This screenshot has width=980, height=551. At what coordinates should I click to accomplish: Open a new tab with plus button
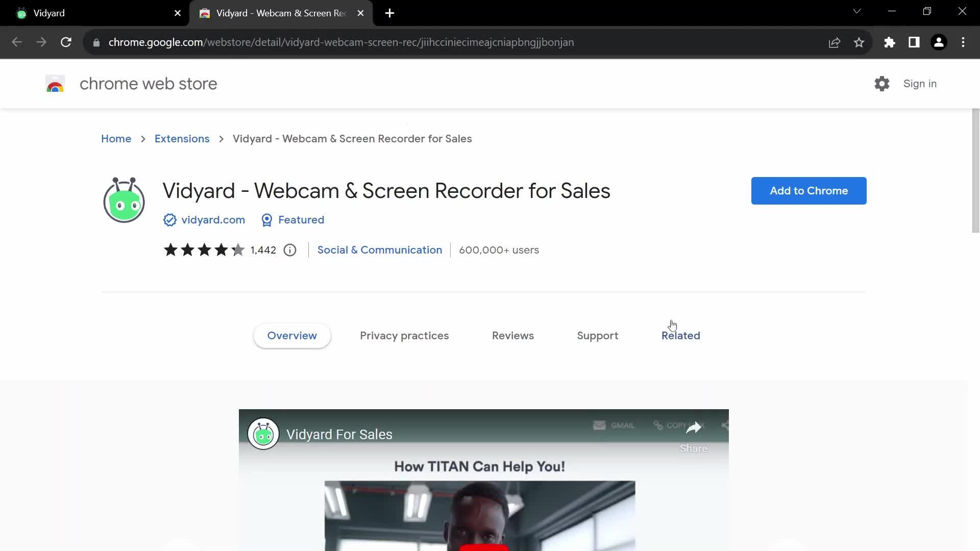389,13
